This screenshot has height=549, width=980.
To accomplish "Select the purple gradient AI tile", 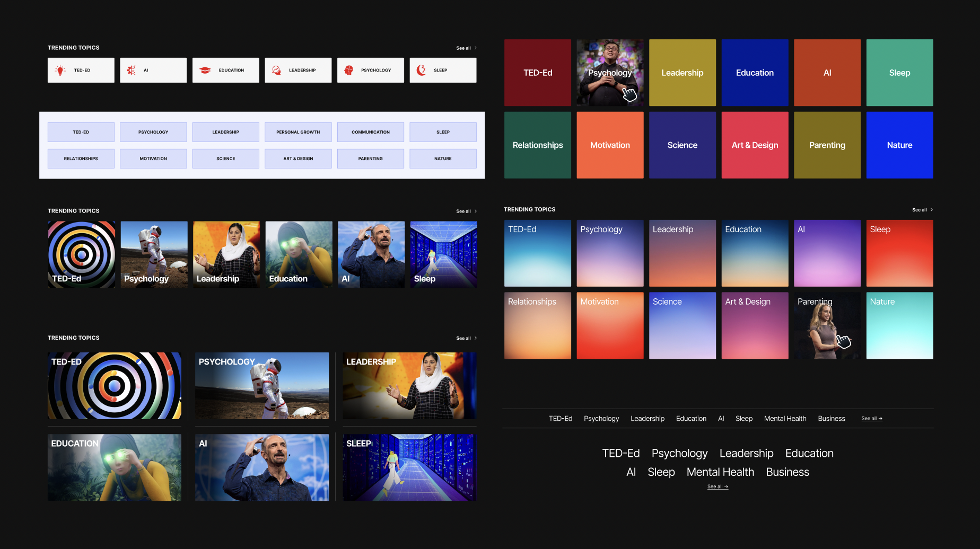I will [x=827, y=253].
